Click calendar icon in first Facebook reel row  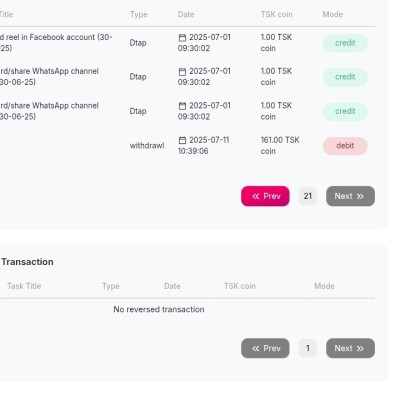(x=182, y=38)
